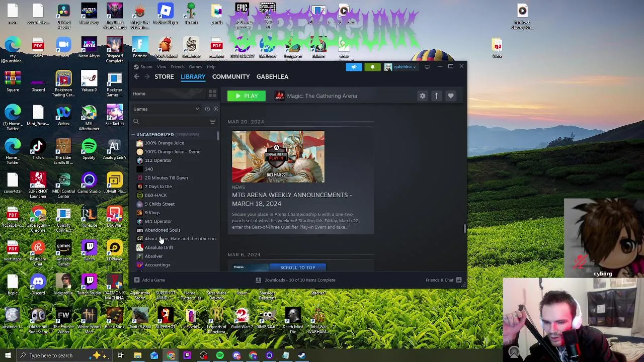Image resolution: width=644 pixels, height=362 pixels.
Task: Select 100% Orange Juice in the library
Action: click(164, 143)
